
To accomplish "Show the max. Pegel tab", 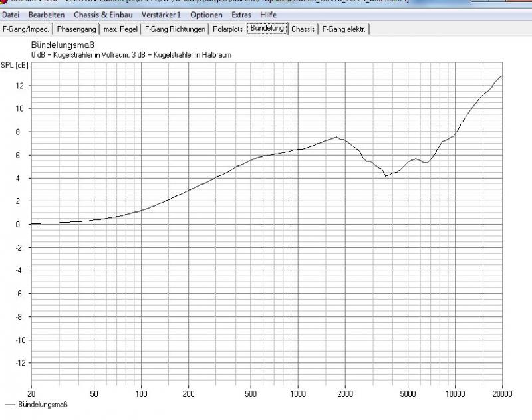I will coord(120,29).
